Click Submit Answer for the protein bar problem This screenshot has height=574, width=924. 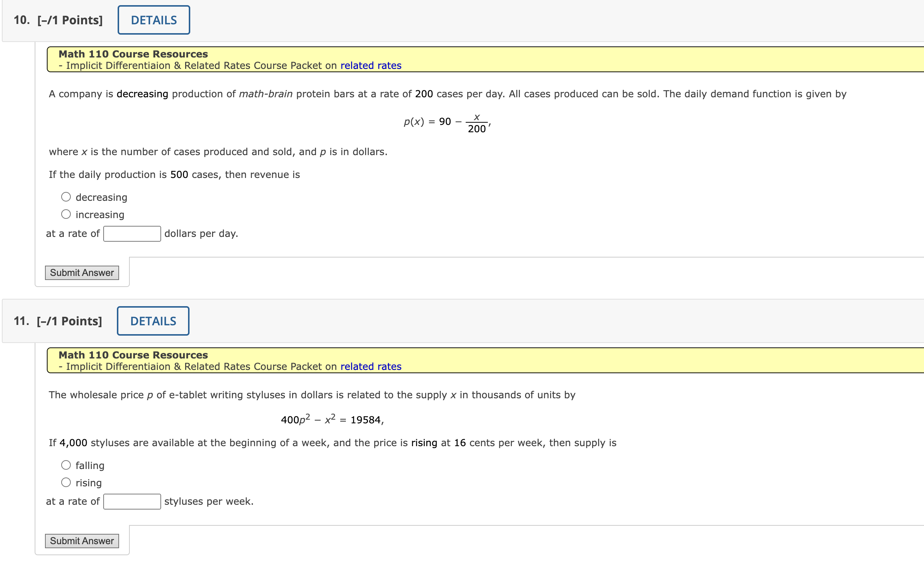[82, 272]
